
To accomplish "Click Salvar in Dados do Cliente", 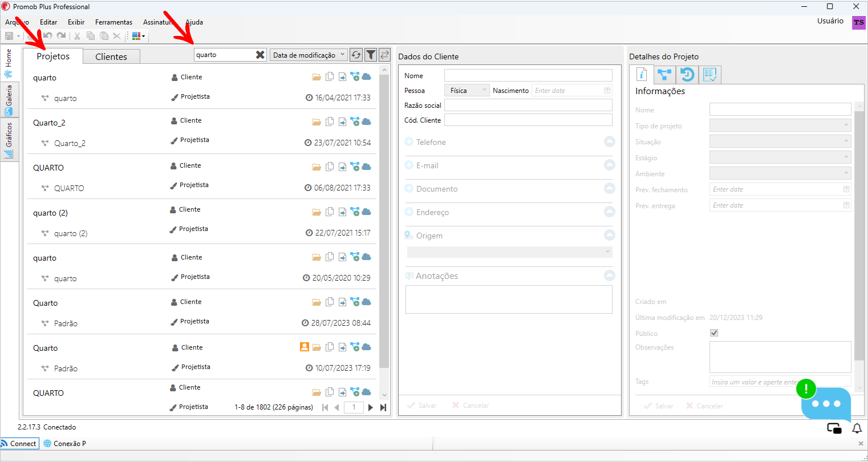I will tap(422, 405).
